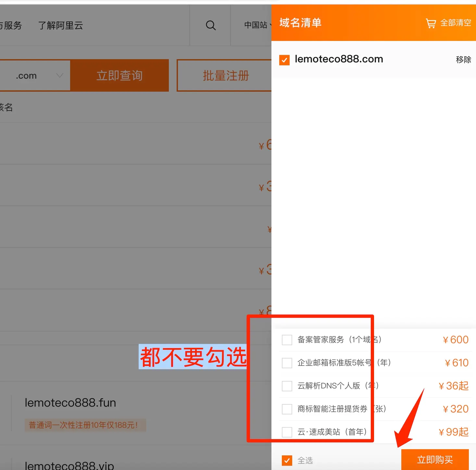Image resolution: width=476 pixels, height=470 pixels.
Task: Open the 了解阿里云 menu item
Action: click(61, 25)
